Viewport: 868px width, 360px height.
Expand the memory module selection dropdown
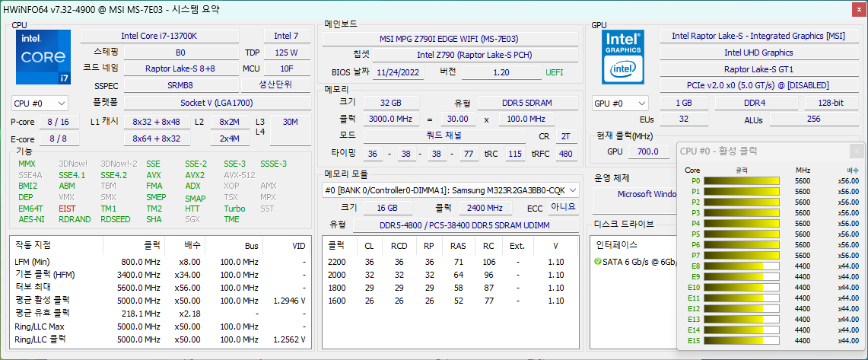pyautogui.click(x=450, y=190)
